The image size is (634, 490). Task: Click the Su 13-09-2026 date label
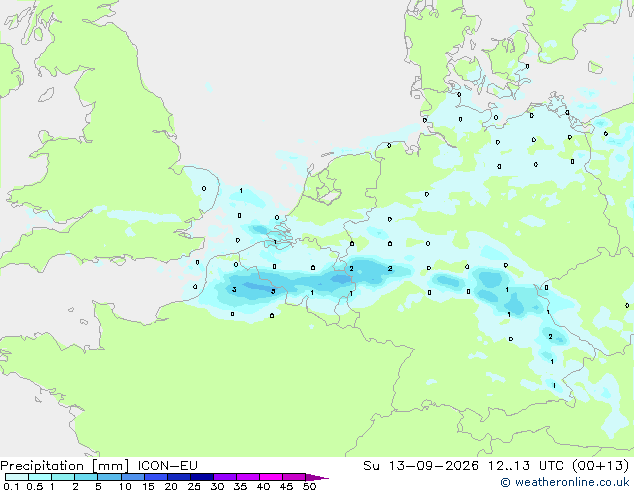click(421, 465)
